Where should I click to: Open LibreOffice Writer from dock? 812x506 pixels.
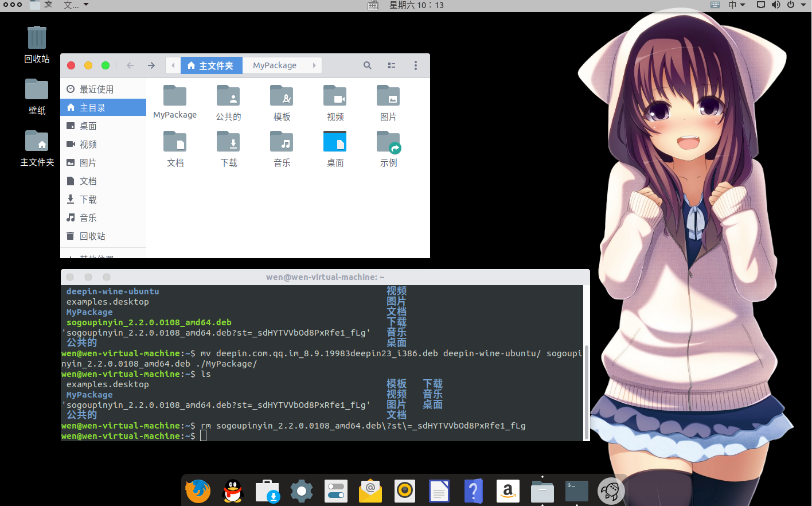pos(439,491)
